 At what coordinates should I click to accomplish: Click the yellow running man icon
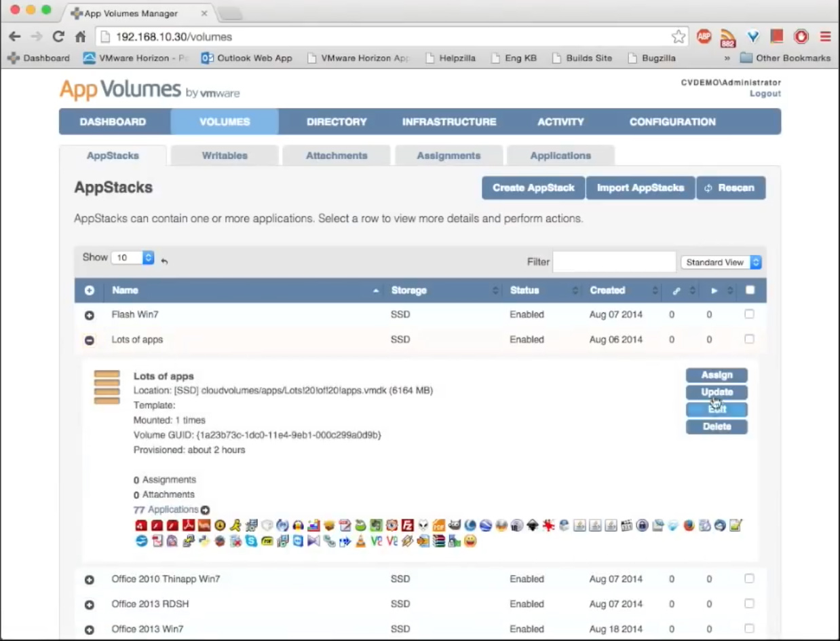coord(234,525)
